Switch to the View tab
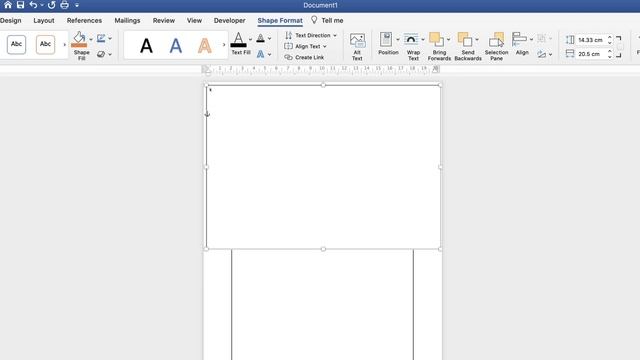Image resolution: width=640 pixels, height=360 pixels. 194,20
